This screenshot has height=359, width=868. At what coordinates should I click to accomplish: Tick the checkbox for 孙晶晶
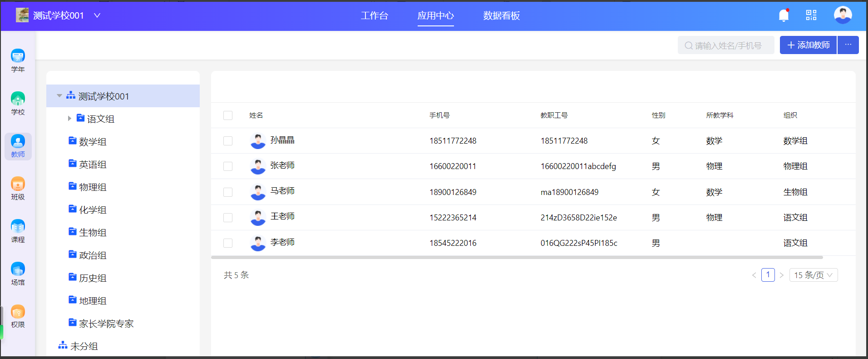(x=228, y=141)
